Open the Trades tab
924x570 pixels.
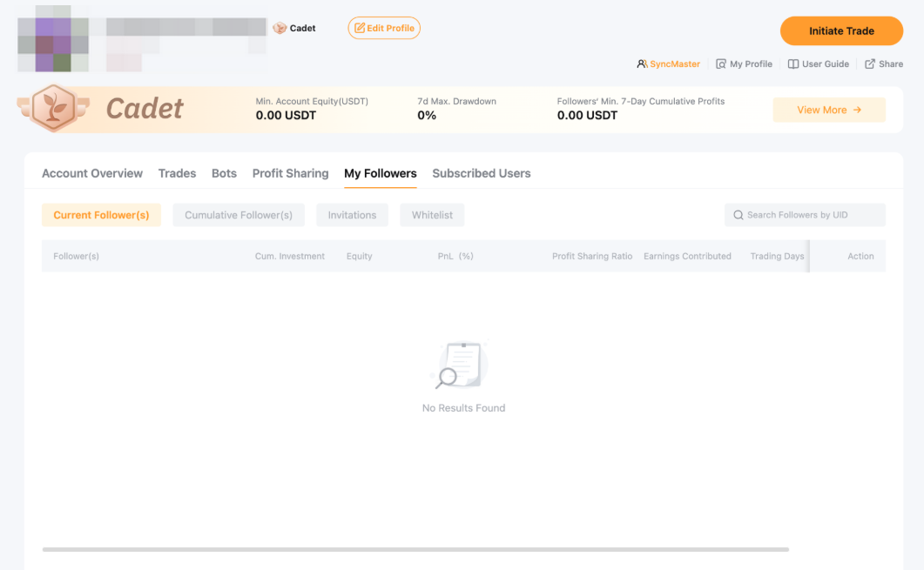(177, 173)
